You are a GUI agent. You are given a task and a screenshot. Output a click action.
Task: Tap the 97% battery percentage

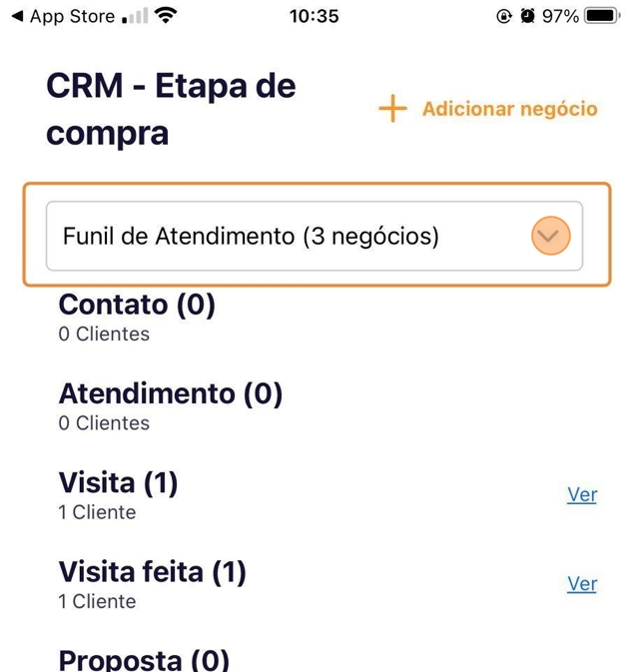coord(561,17)
